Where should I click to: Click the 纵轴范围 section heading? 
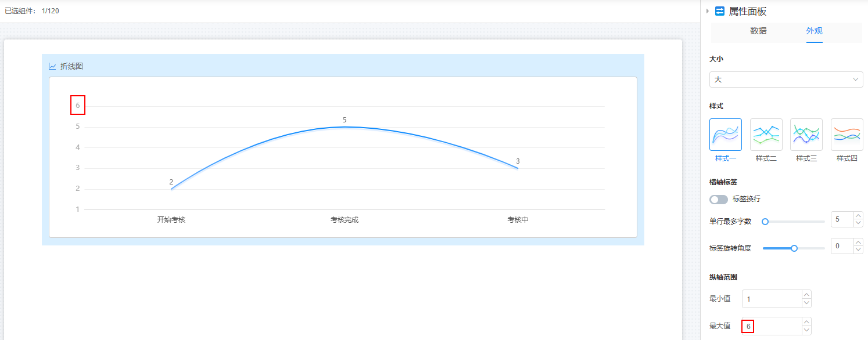tap(723, 277)
